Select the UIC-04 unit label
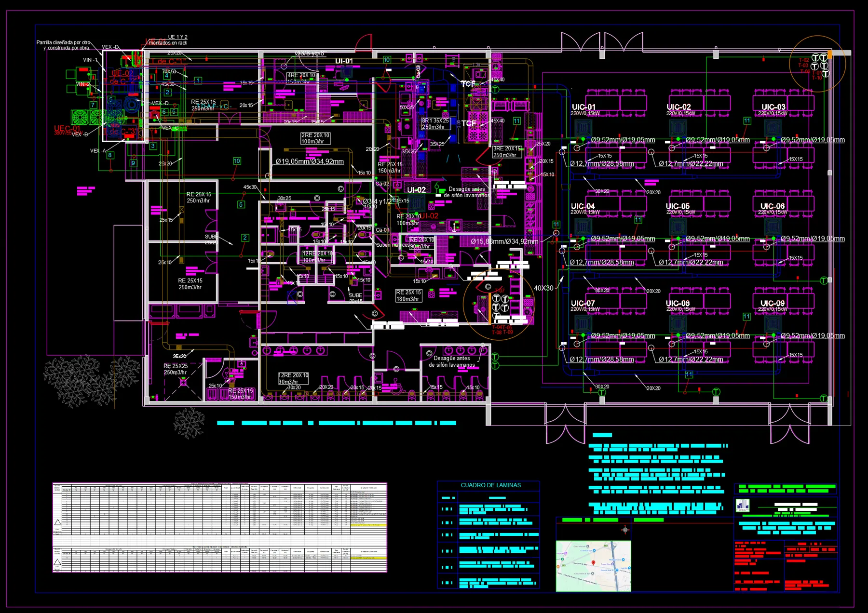Screen dimensions: 868x613 point(583,206)
